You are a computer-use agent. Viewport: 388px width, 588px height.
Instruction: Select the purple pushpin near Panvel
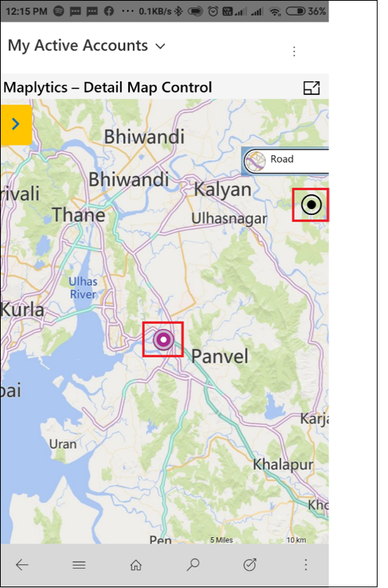pyautogui.click(x=163, y=340)
